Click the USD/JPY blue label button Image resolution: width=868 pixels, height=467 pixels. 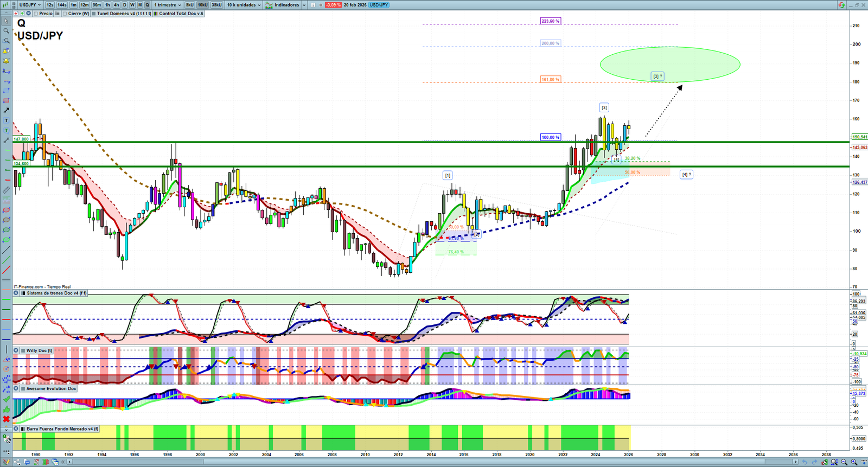pyautogui.click(x=379, y=5)
